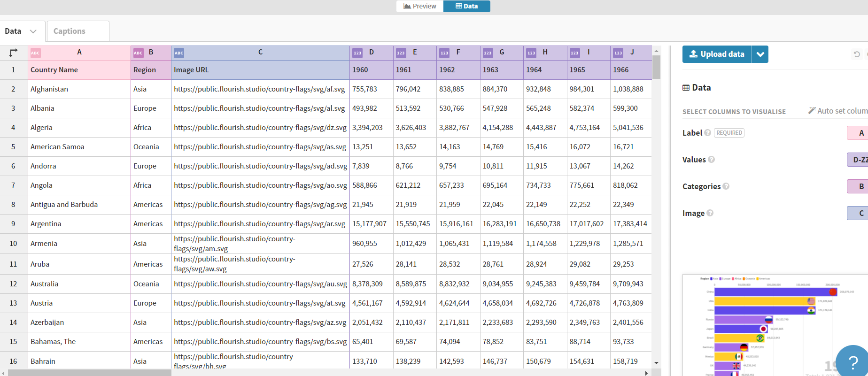
Task: Expand the Data sheet tab chevron
Action: click(33, 31)
